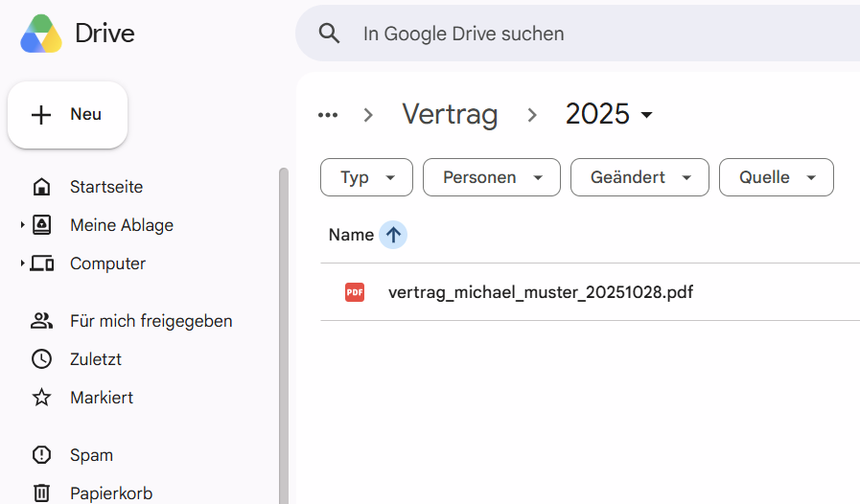Open Markiert starred items
The height and width of the screenshot is (504, 860).
pyautogui.click(x=102, y=398)
